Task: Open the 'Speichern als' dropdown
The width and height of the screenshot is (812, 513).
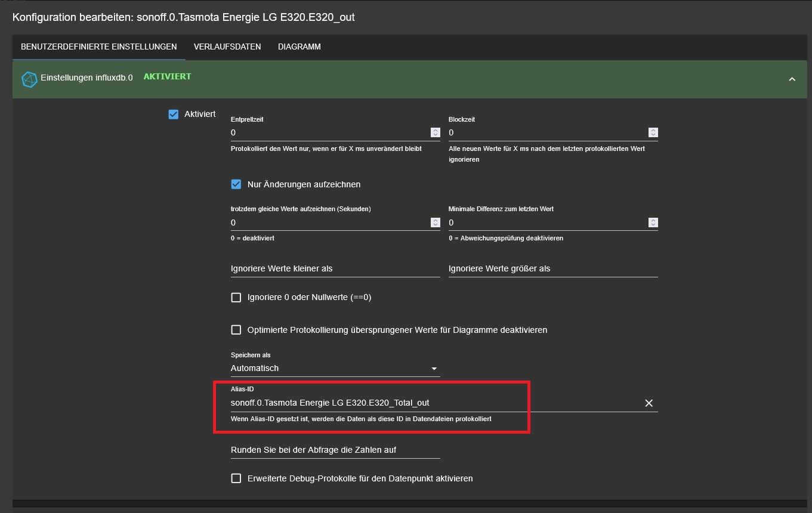Action: [335, 369]
